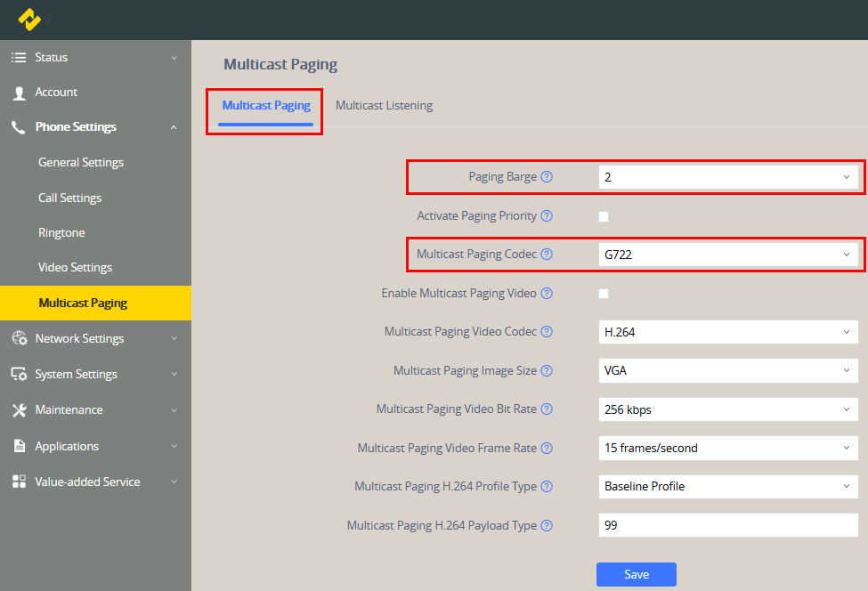Viewport: 868px width, 591px height.
Task: Open the Frame Rate dropdown showing 15 frames/second
Action: click(728, 449)
